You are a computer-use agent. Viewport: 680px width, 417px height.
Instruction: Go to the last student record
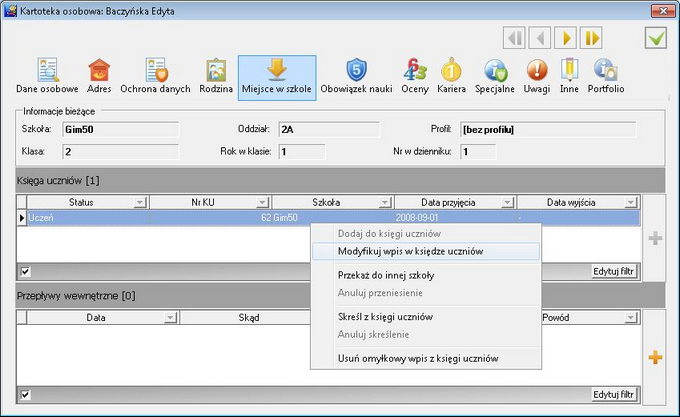pyautogui.click(x=592, y=38)
